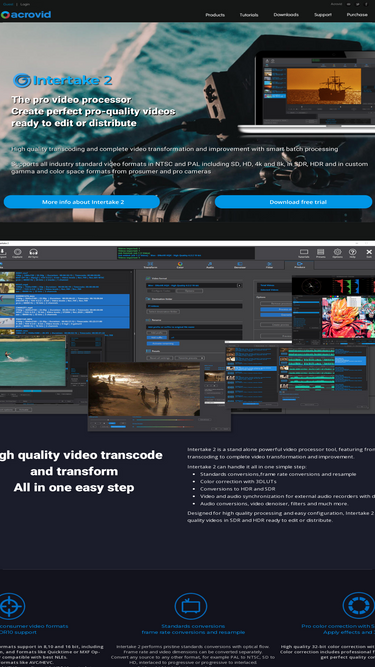Open the Login link
This screenshot has height=667, width=375.
click(x=25, y=4)
